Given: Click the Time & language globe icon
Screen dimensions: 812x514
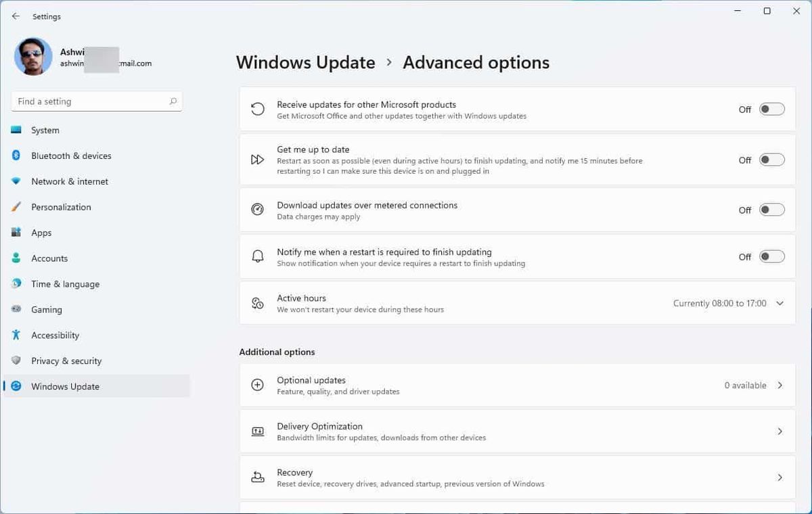Looking at the screenshot, I should point(16,284).
